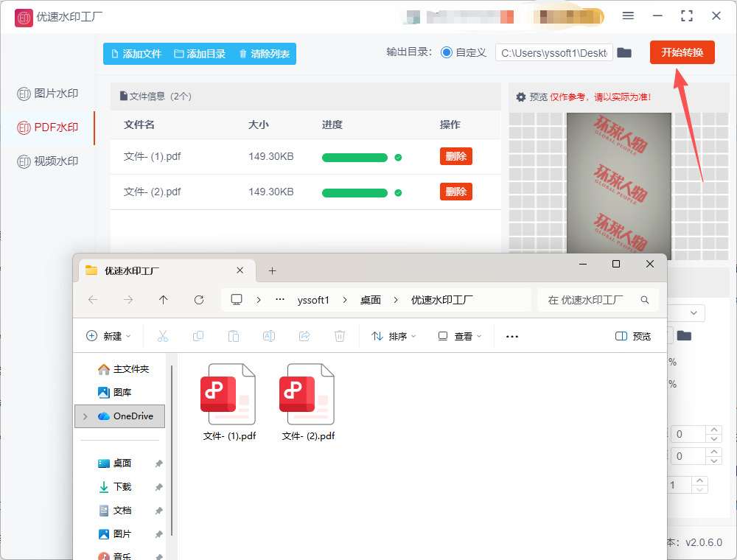Open the hamburger menu in watermark app
Screen dimensions: 737x560
pyautogui.click(x=628, y=16)
